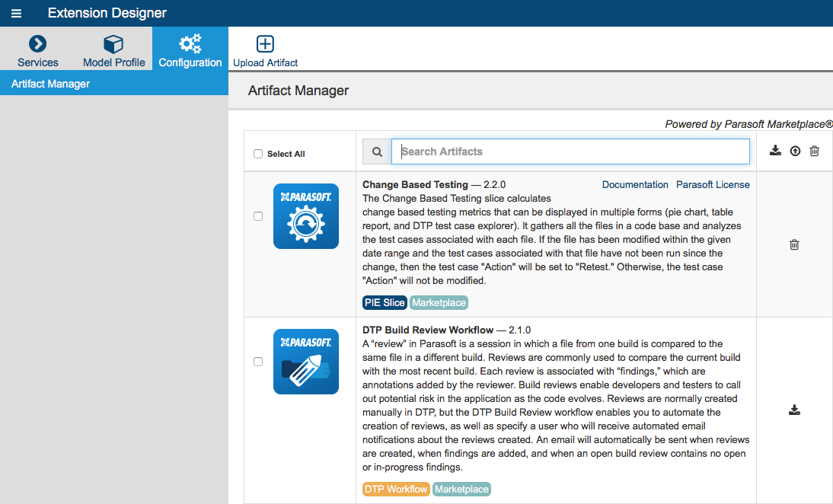Image resolution: width=833 pixels, height=504 pixels.
Task: Click the DTP Workflow tag
Action: tap(396, 489)
